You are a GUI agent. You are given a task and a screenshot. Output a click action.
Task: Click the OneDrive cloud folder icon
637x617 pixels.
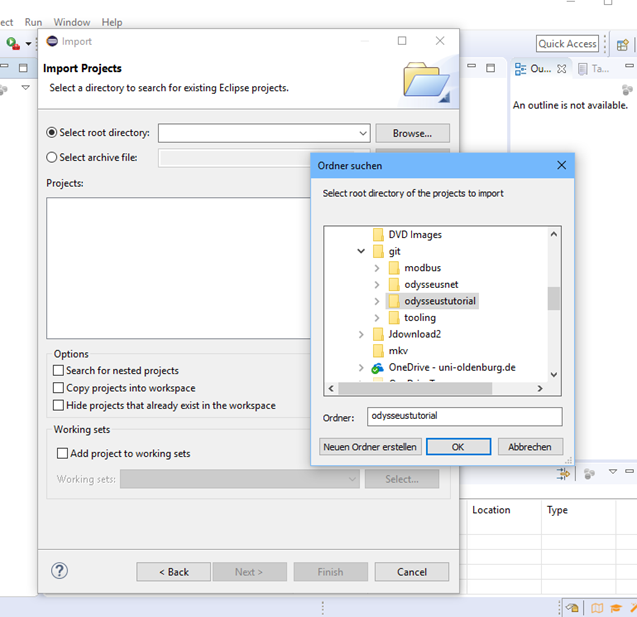[377, 368]
